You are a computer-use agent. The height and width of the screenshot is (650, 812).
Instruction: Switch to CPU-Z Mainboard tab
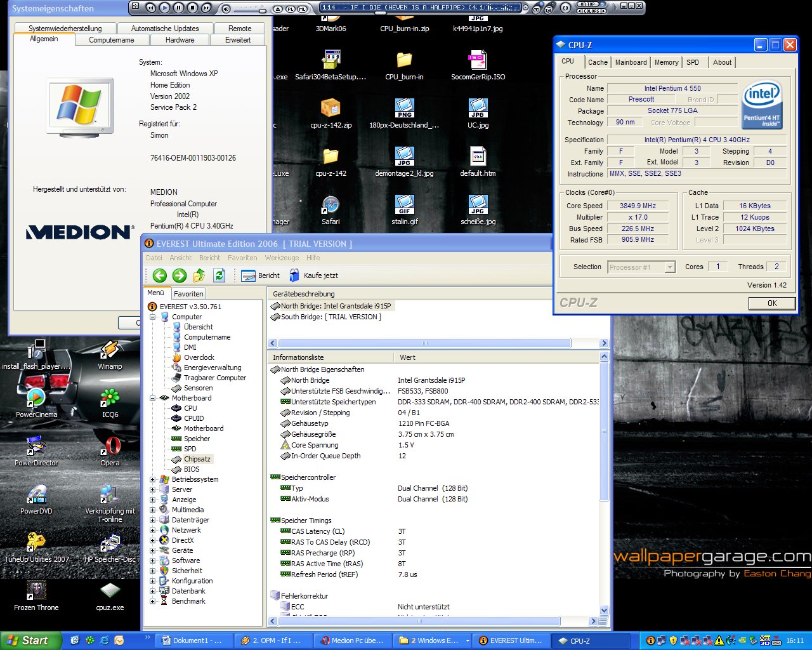(x=631, y=62)
